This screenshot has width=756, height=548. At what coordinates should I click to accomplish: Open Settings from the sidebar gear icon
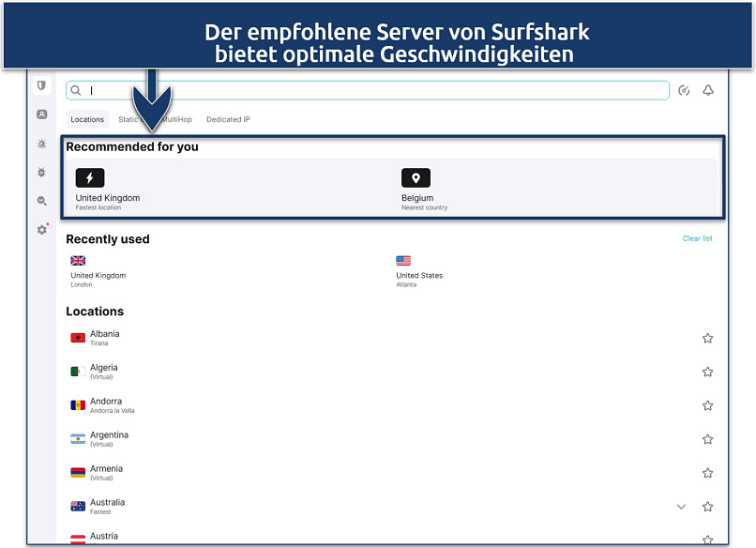click(x=41, y=229)
